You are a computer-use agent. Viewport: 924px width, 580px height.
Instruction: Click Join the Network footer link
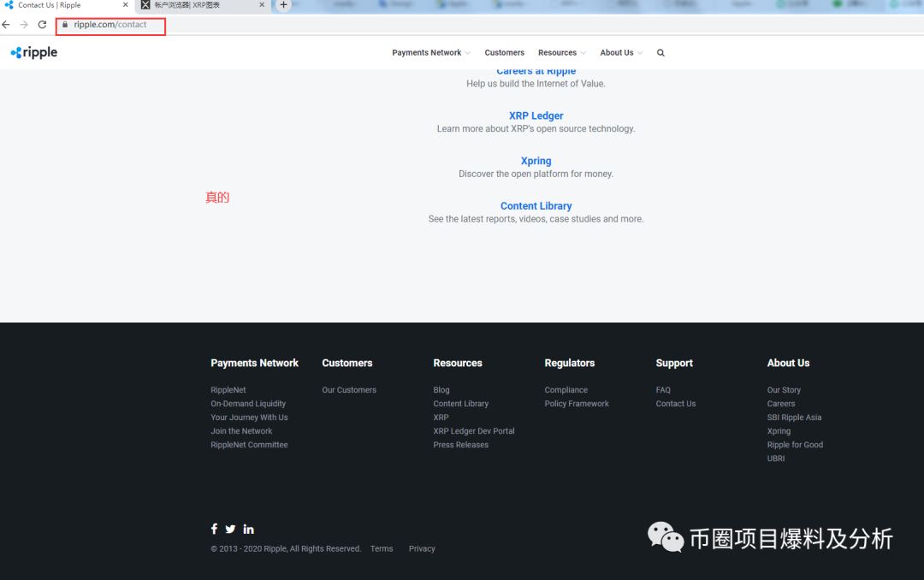coord(241,431)
